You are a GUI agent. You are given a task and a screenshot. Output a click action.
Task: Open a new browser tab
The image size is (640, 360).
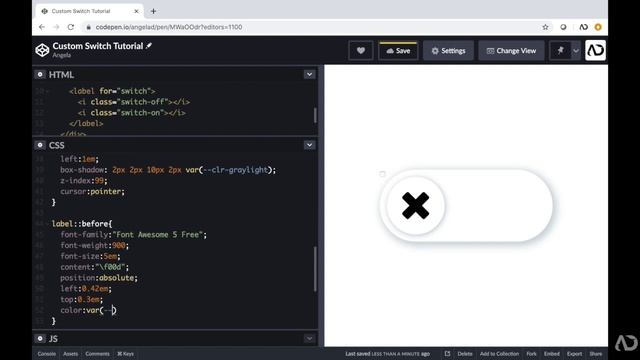[x=153, y=11]
